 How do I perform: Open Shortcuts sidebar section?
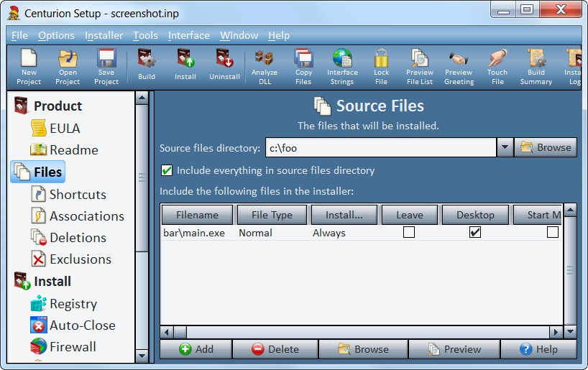68,194
